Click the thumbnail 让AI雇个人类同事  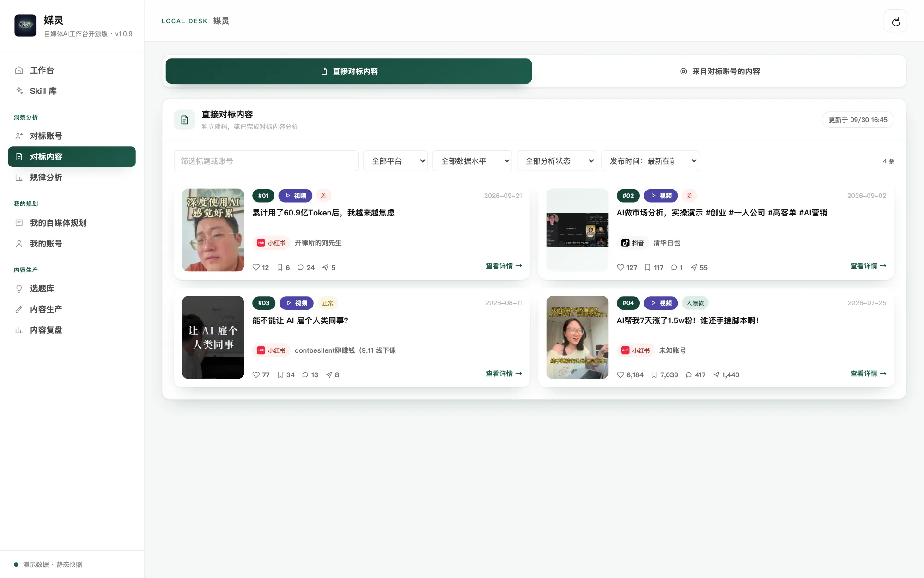pos(213,338)
